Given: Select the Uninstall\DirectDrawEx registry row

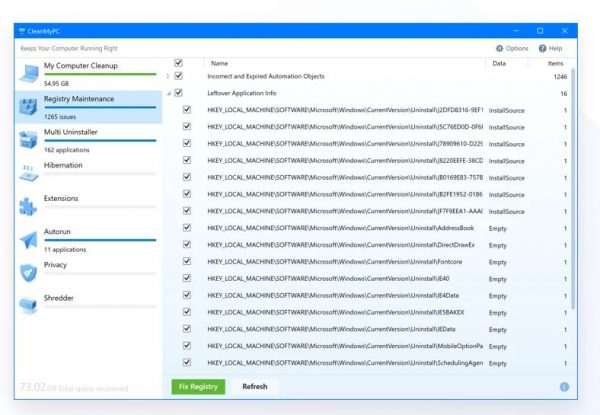Looking at the screenshot, I should pyautogui.click(x=369, y=245).
